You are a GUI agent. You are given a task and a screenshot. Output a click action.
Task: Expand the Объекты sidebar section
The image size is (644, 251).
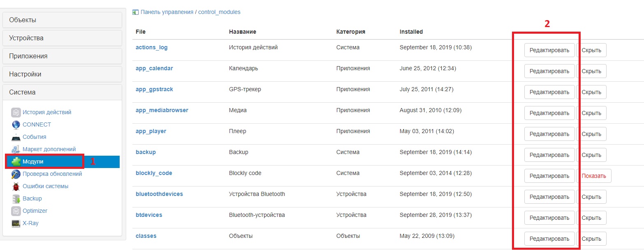(x=62, y=20)
